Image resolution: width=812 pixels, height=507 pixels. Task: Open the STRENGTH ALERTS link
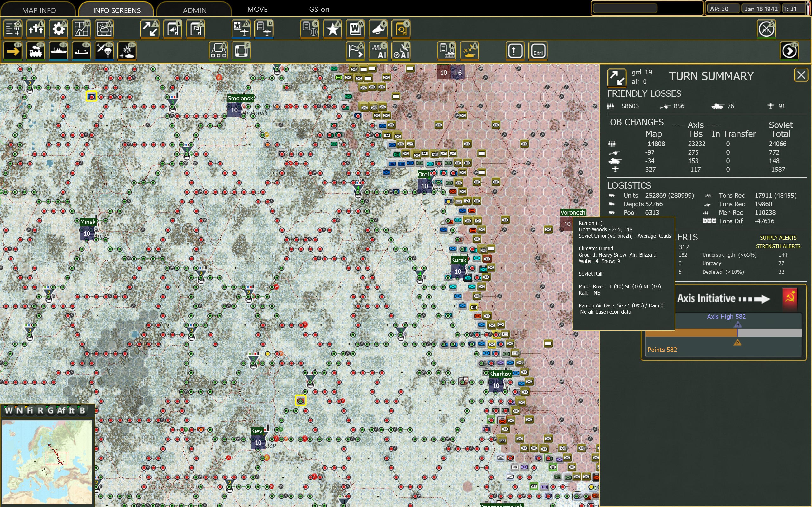coord(778,246)
